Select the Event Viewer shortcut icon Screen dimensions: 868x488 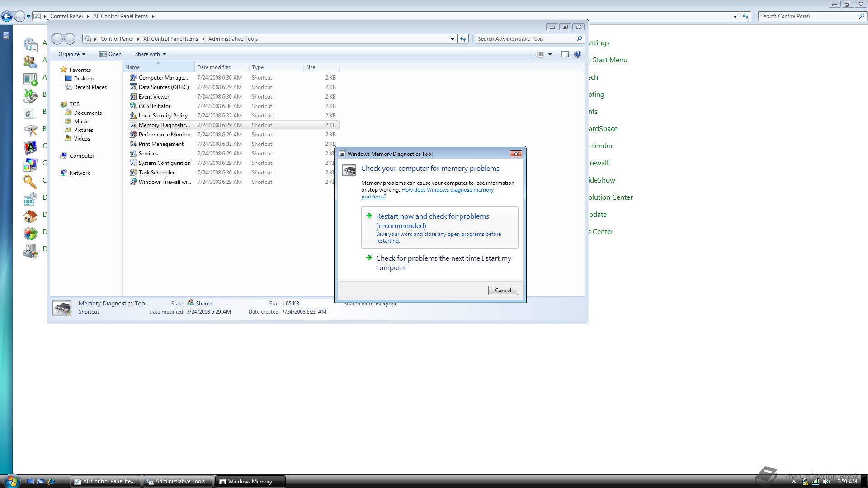(x=133, y=97)
